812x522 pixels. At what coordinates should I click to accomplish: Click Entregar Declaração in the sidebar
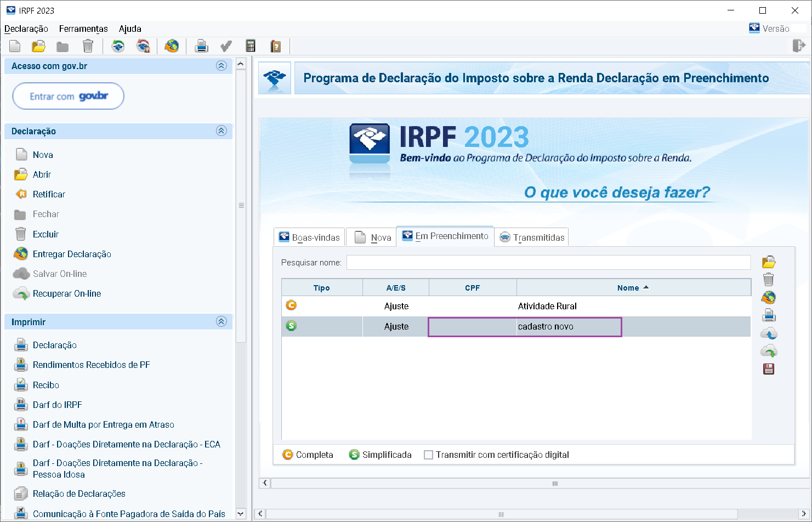coord(72,254)
